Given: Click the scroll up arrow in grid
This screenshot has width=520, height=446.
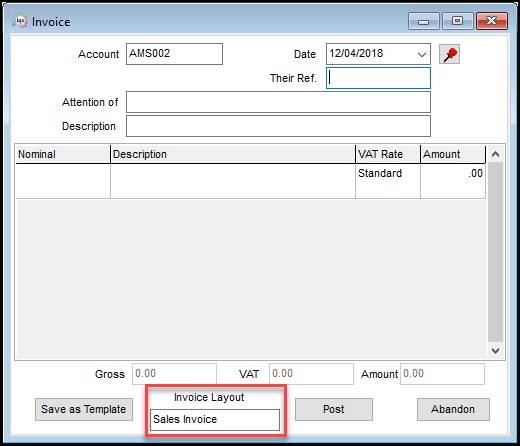Looking at the screenshot, I should click(495, 154).
